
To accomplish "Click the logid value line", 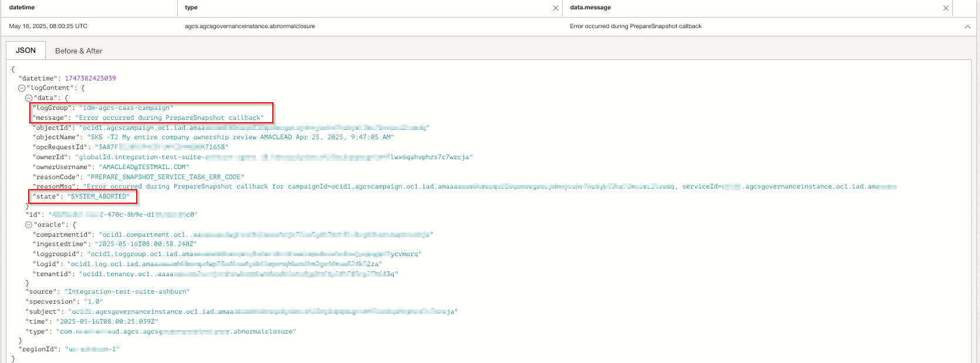I will pyautogui.click(x=225, y=264).
